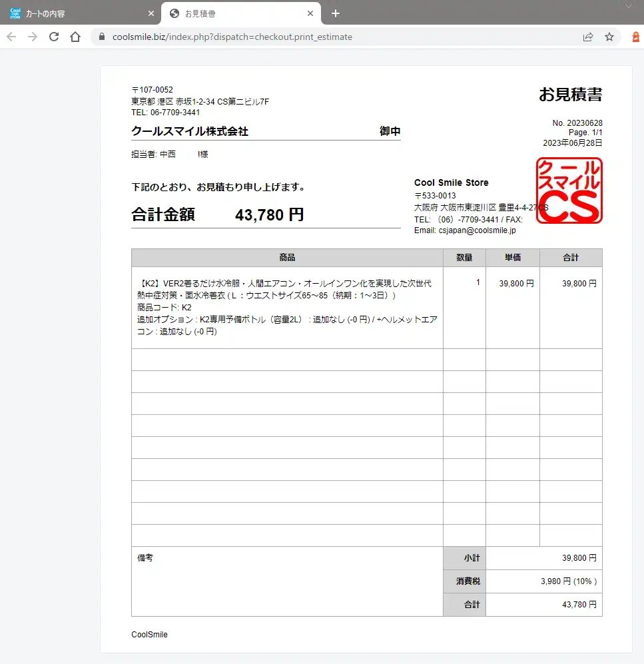Select the お見積書 document title
This screenshot has height=664, width=644.
point(570,94)
